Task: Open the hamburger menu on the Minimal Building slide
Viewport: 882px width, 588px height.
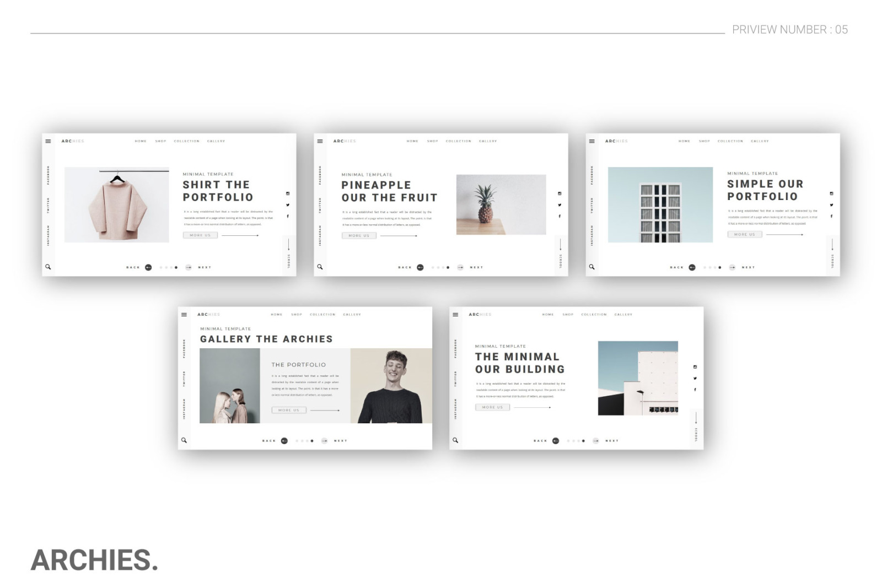Action: coord(455,315)
